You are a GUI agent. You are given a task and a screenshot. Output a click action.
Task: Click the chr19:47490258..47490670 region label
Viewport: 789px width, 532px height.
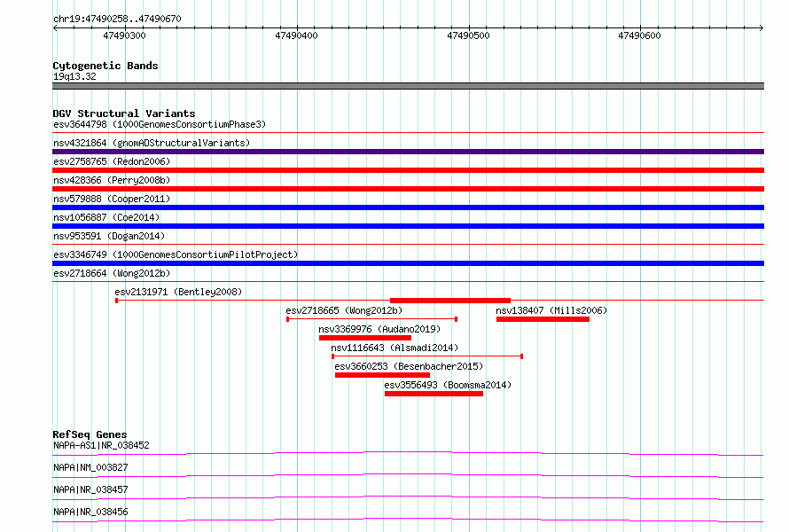117,19
